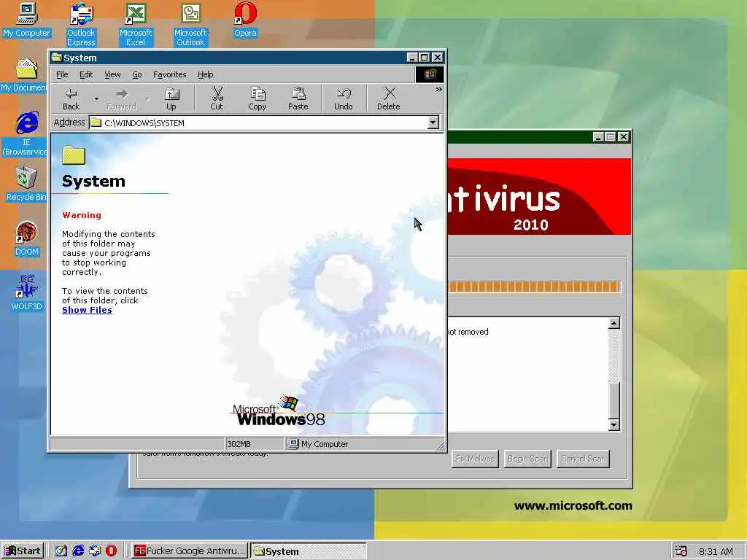747x560 pixels.
Task: Click the Windows logo throbber in menu bar
Action: pos(430,74)
